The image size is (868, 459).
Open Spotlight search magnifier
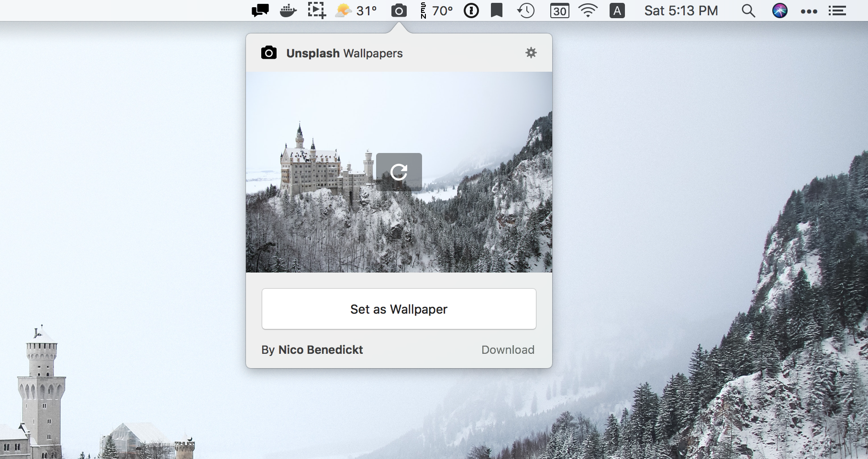tap(748, 11)
